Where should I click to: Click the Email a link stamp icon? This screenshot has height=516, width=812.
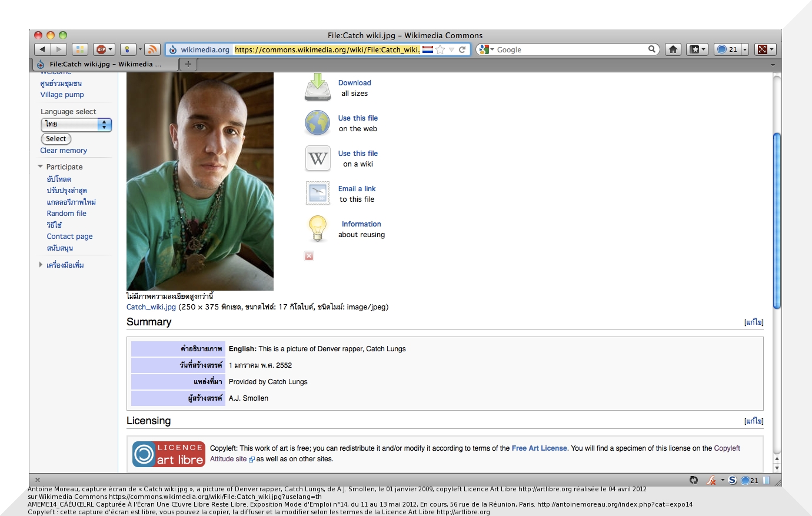(x=317, y=193)
